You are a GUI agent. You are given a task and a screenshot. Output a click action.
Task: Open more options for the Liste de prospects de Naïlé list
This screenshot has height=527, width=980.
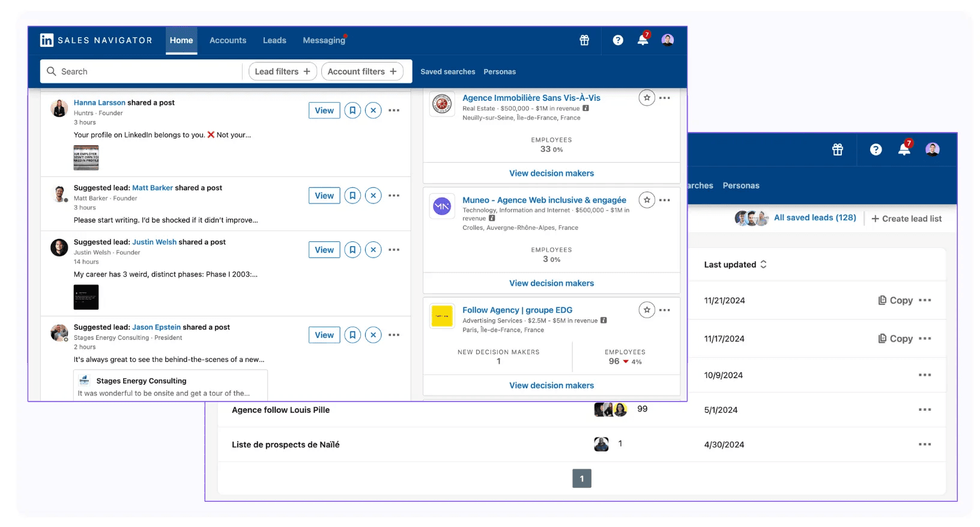[x=925, y=445]
